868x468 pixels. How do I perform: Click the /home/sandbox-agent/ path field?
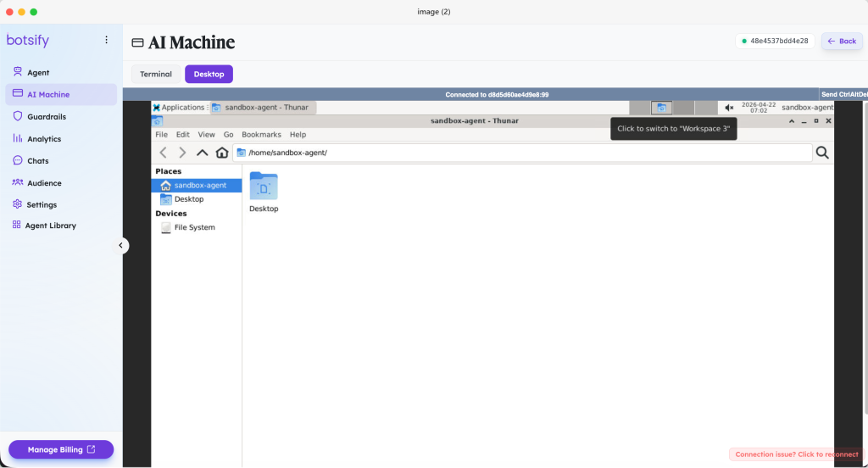(x=522, y=153)
